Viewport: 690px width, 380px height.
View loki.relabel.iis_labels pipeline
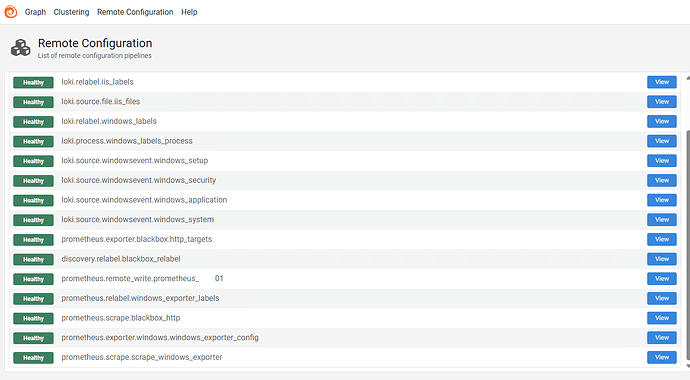[x=662, y=82]
